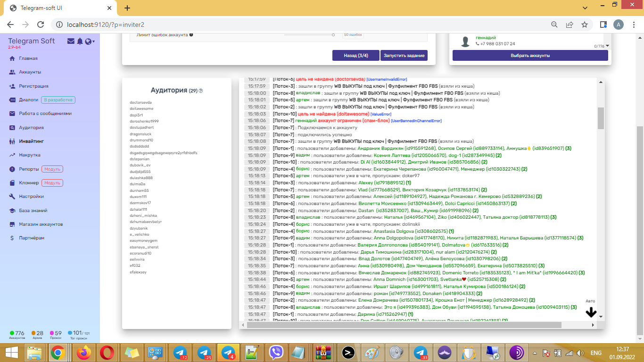Select the Магазин аккаунтов store icon
This screenshot has height=362, width=644.
point(12,224)
